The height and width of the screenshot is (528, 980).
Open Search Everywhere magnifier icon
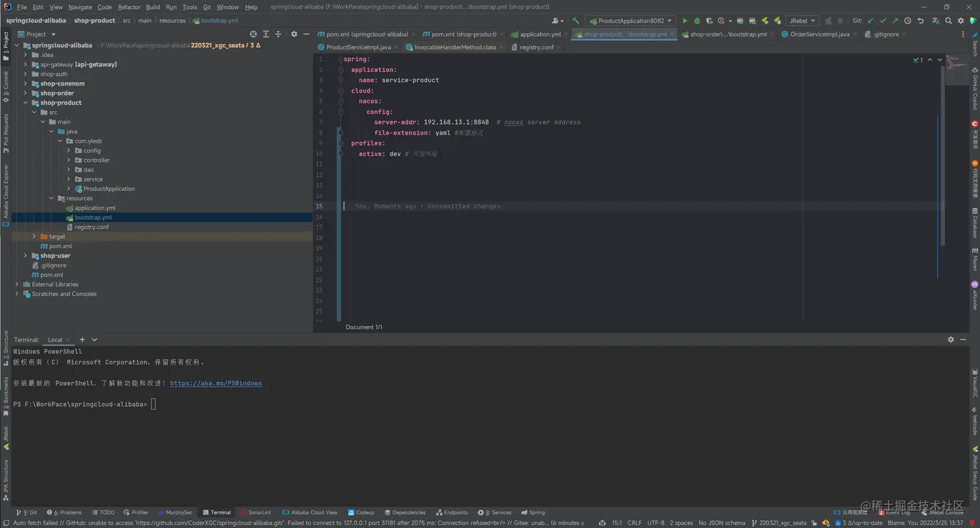pyautogui.click(x=948, y=21)
